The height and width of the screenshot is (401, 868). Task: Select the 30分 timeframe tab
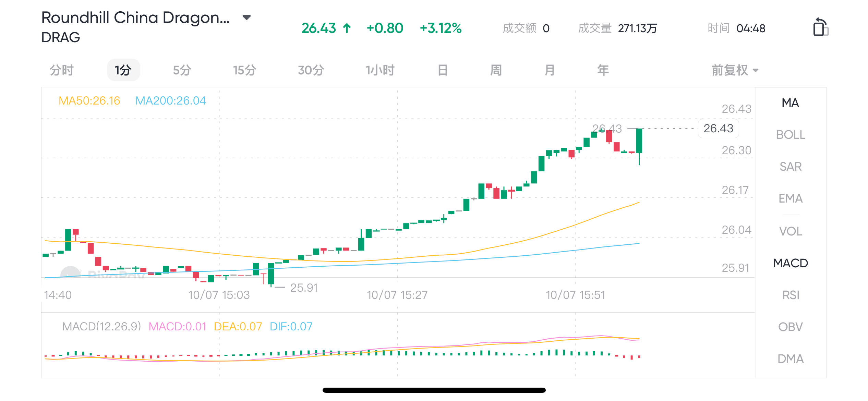tap(311, 70)
